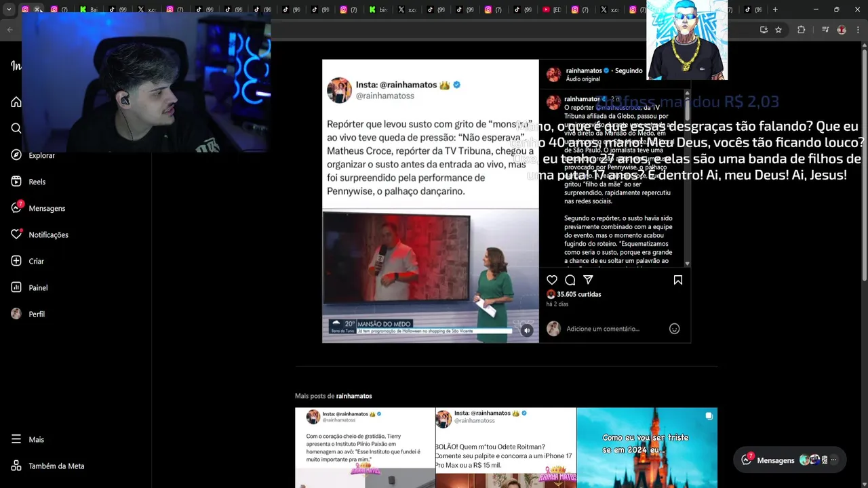Screen dimensions: 868x488
Task: Switch to the YouTube browser tab
Action: 547,9
